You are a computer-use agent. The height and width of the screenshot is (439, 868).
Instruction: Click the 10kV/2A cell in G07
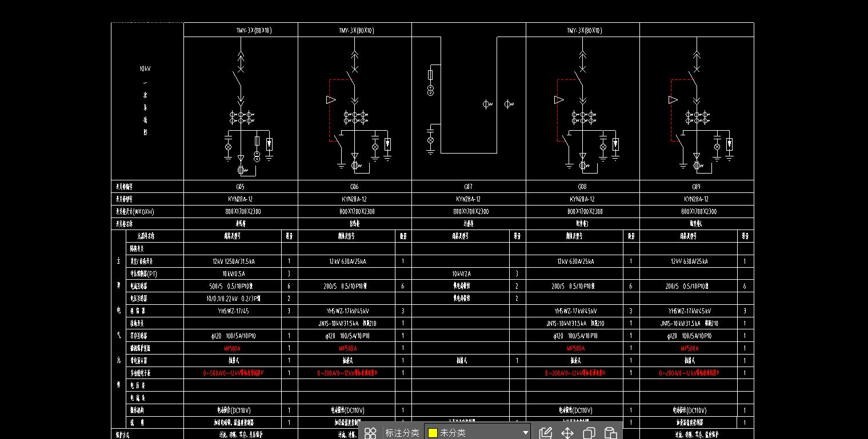click(461, 274)
